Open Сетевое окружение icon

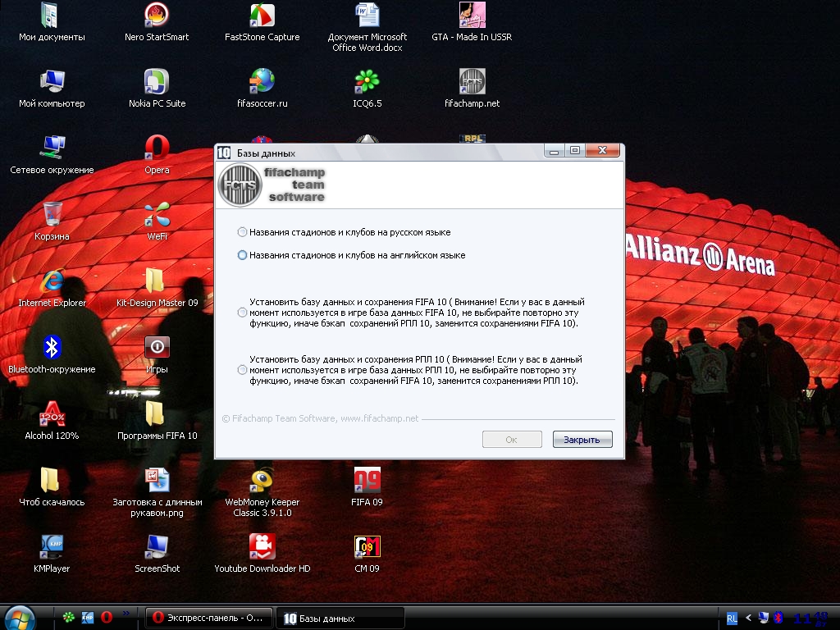[x=52, y=155]
